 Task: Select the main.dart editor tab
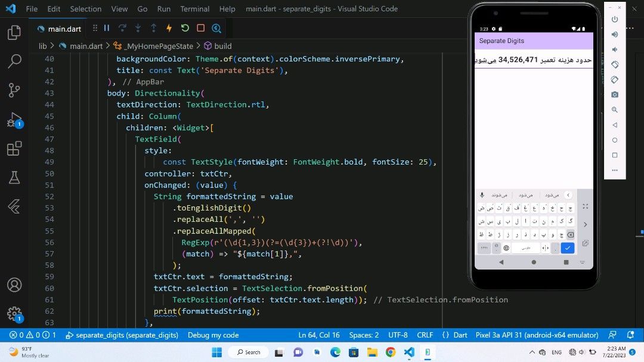pyautogui.click(x=59, y=29)
